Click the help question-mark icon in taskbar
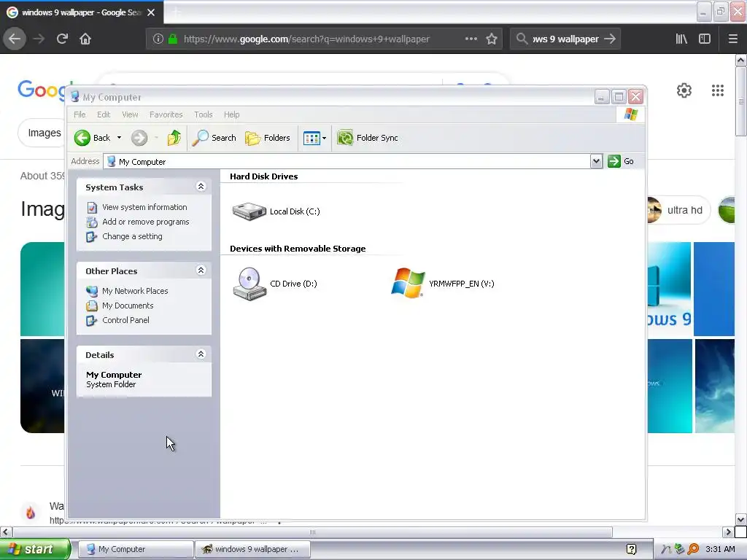The height and width of the screenshot is (560, 747). (631, 549)
